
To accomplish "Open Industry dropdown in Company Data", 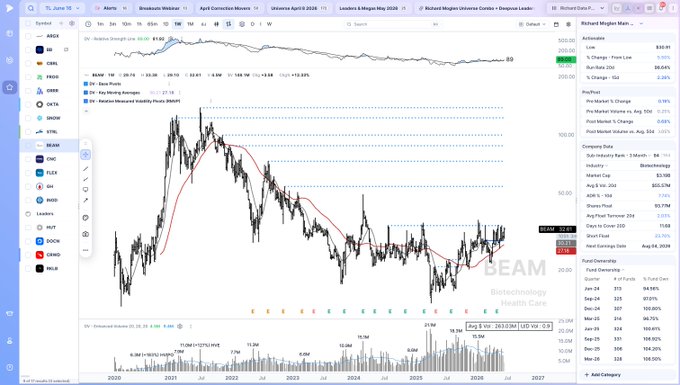I will click(x=597, y=166).
